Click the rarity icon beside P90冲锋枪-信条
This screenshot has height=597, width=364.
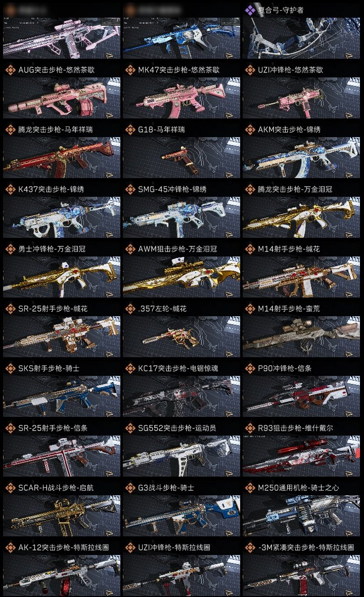click(250, 368)
